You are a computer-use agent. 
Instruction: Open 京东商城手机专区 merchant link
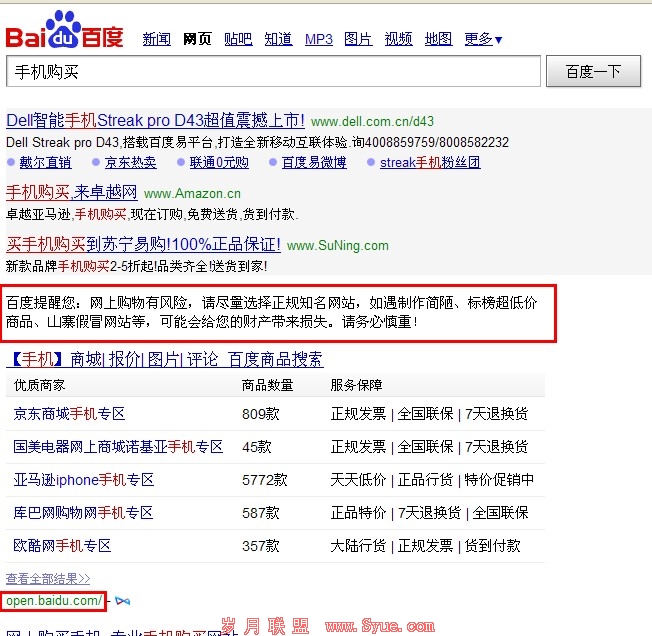(69, 414)
